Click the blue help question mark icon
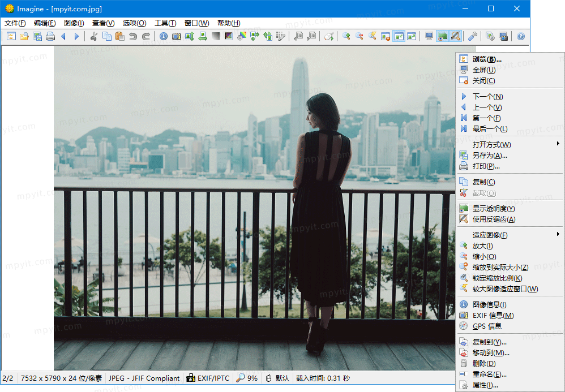The height and width of the screenshot is (392, 565). [520, 36]
